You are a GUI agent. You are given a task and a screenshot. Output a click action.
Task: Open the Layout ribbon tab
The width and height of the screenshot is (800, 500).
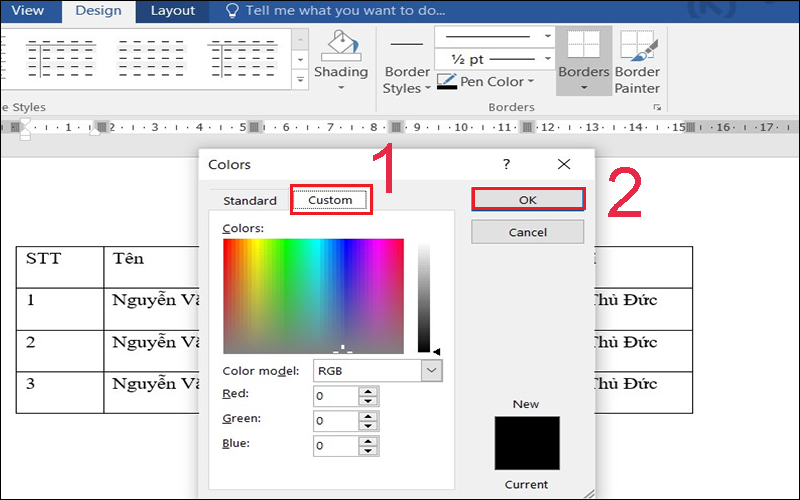[x=172, y=11]
